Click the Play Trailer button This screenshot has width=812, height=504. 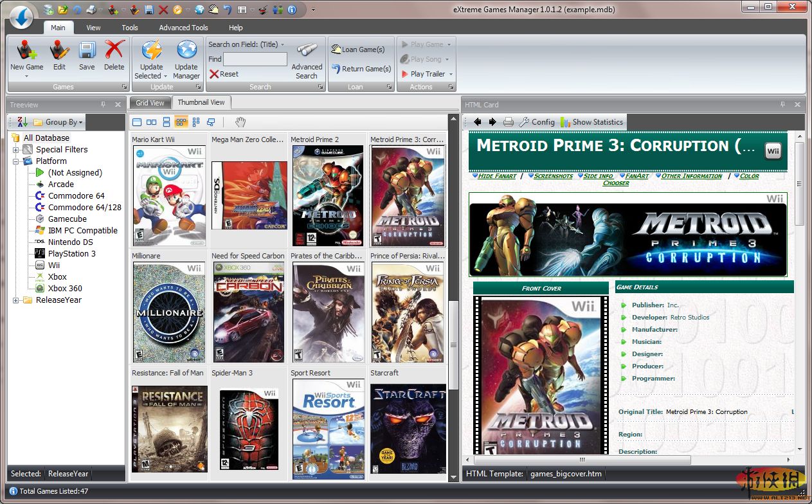(x=423, y=74)
